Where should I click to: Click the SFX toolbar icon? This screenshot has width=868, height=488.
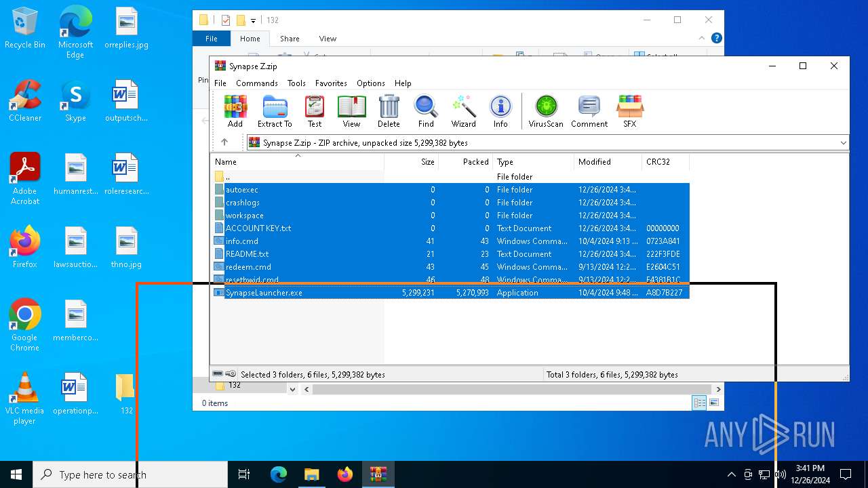click(630, 111)
